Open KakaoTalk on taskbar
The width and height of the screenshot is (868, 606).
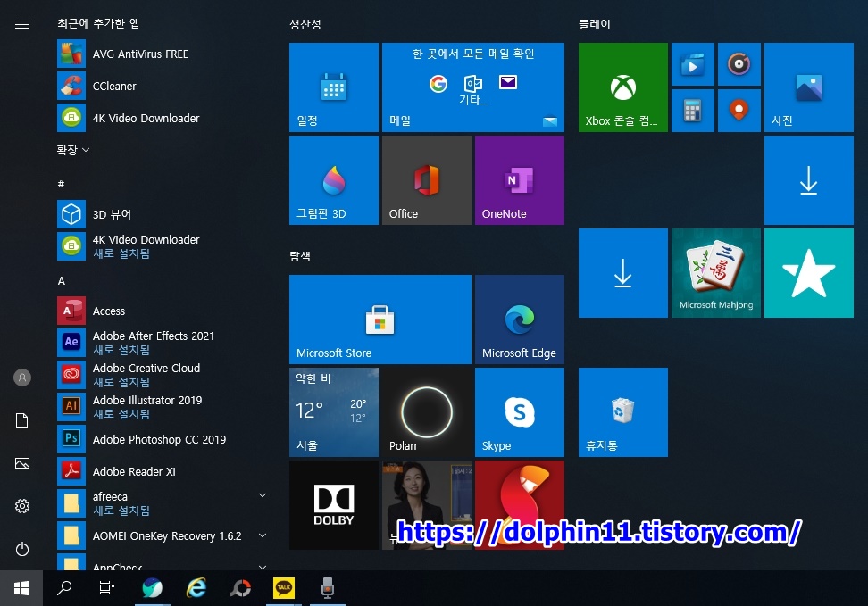point(284,588)
